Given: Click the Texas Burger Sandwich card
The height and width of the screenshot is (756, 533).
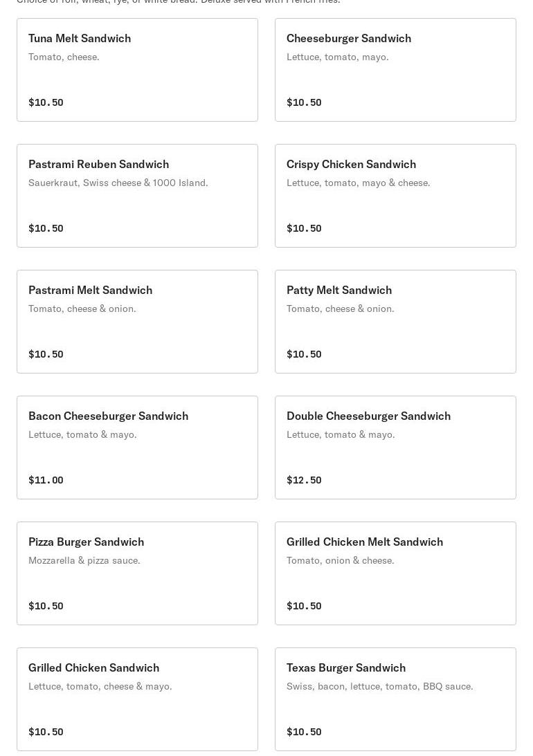Looking at the screenshot, I should coord(395,699).
